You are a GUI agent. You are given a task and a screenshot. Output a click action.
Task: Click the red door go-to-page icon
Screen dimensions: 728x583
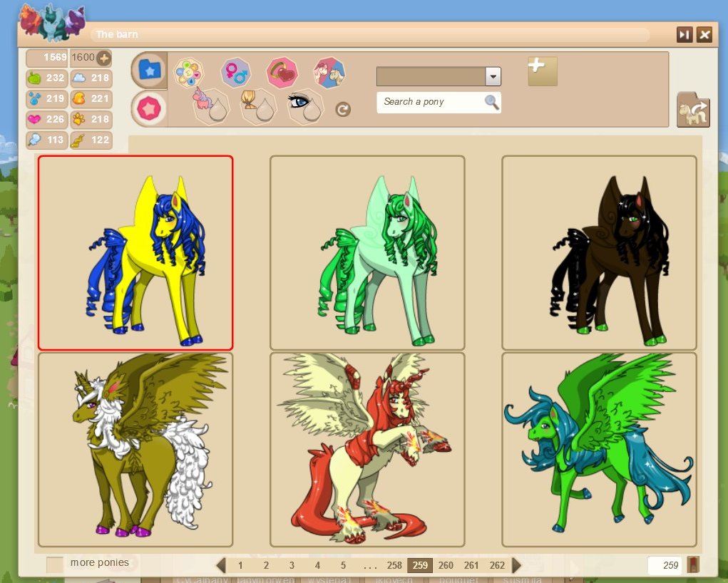693,565
